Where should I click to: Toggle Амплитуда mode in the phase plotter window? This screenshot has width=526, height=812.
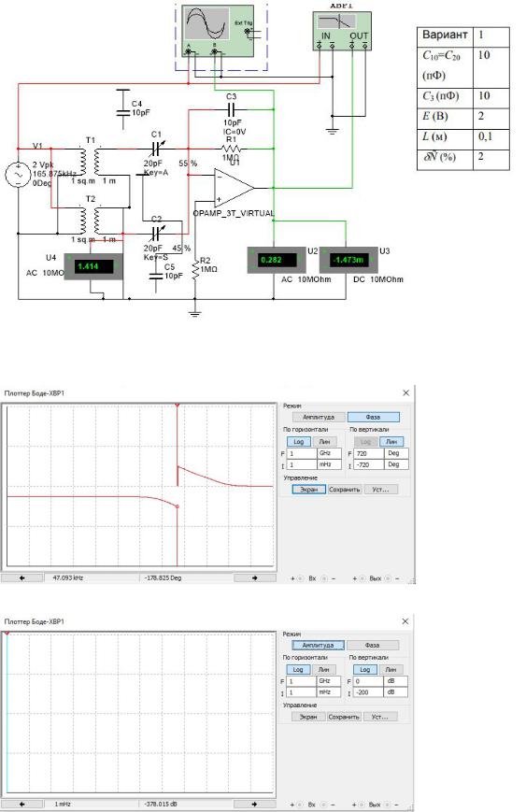point(318,417)
